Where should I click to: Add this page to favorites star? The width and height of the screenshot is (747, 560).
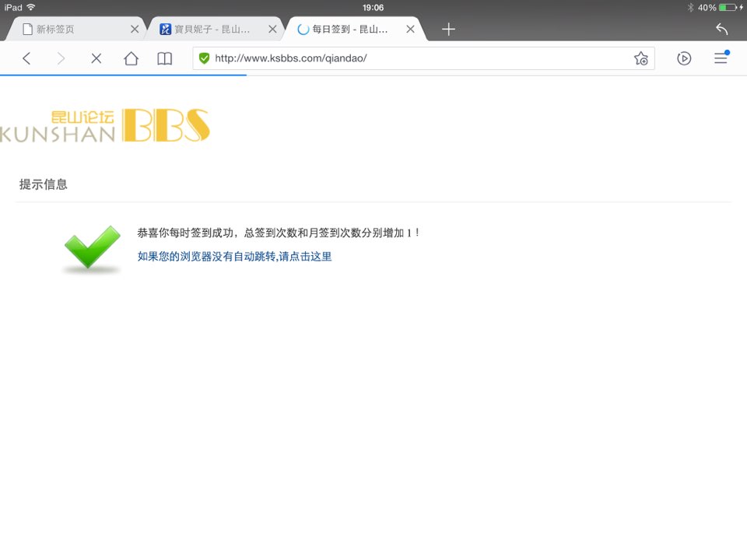[641, 58]
